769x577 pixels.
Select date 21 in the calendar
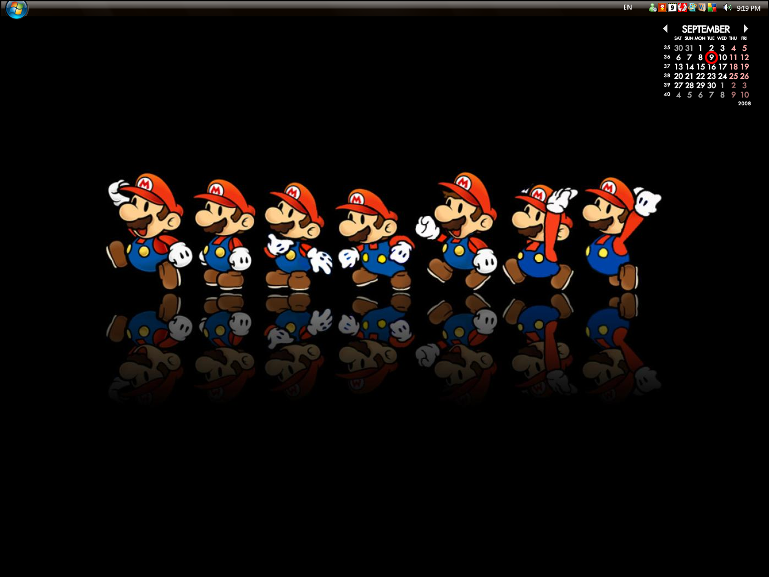tap(690, 76)
